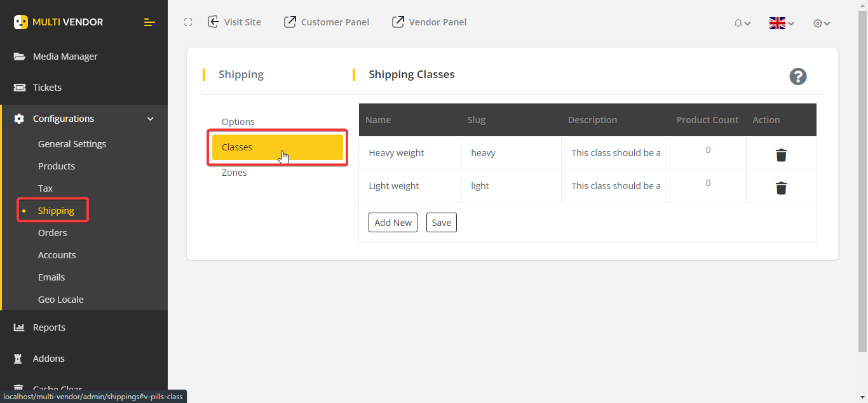The image size is (868, 403).
Task: Toggle the sidebar with hamburger icon
Action: (149, 22)
